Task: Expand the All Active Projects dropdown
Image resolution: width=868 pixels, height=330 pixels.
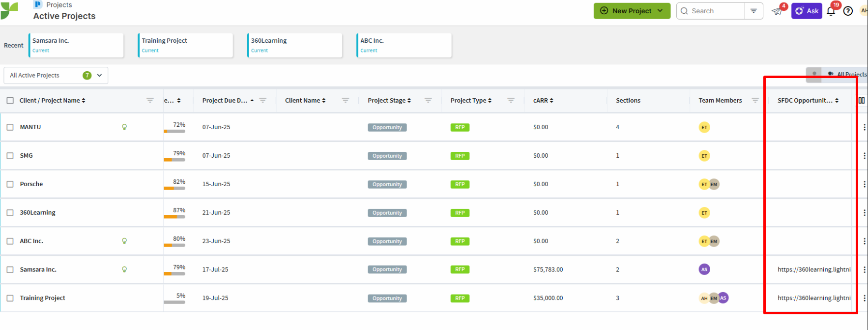Action: click(56, 75)
